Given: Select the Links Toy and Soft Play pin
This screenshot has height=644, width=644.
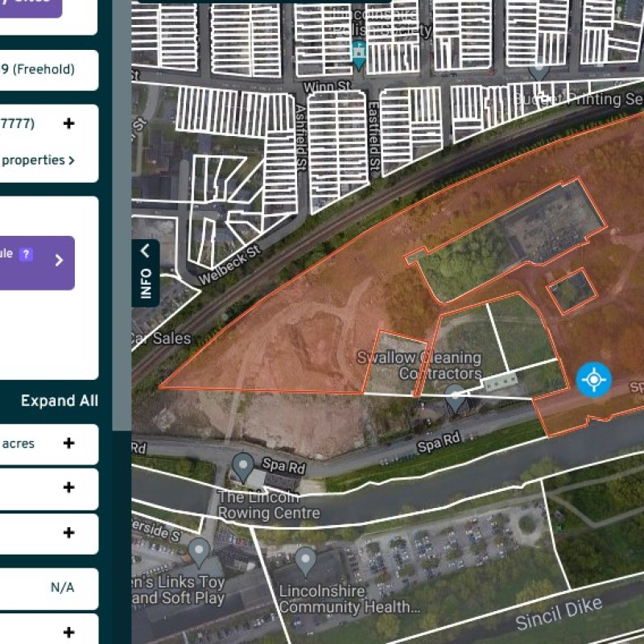Looking at the screenshot, I should 199,552.
